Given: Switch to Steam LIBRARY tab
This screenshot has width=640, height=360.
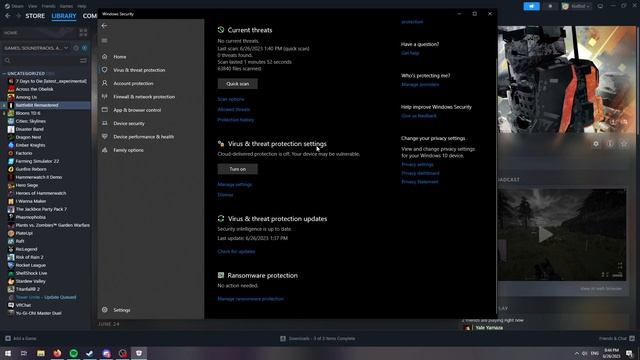Looking at the screenshot, I should [x=64, y=16].
